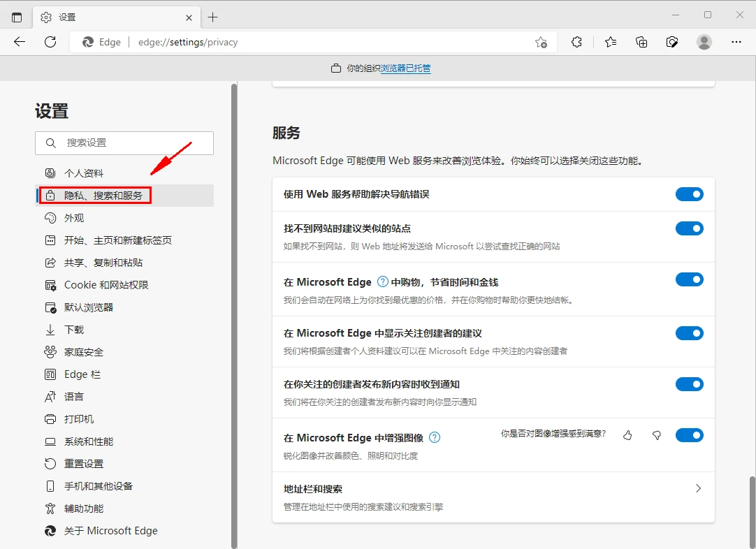Expand 地址栏和搜索 chevron arrow
This screenshot has height=549, width=756.
click(698, 488)
